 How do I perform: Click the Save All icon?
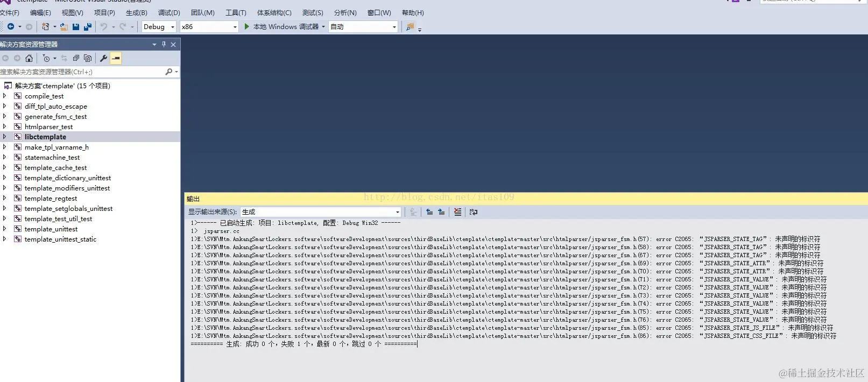[87, 26]
